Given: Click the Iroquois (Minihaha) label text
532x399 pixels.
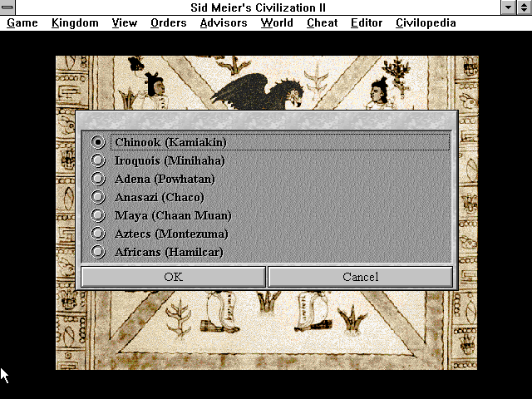Looking at the screenshot, I should [x=170, y=160].
